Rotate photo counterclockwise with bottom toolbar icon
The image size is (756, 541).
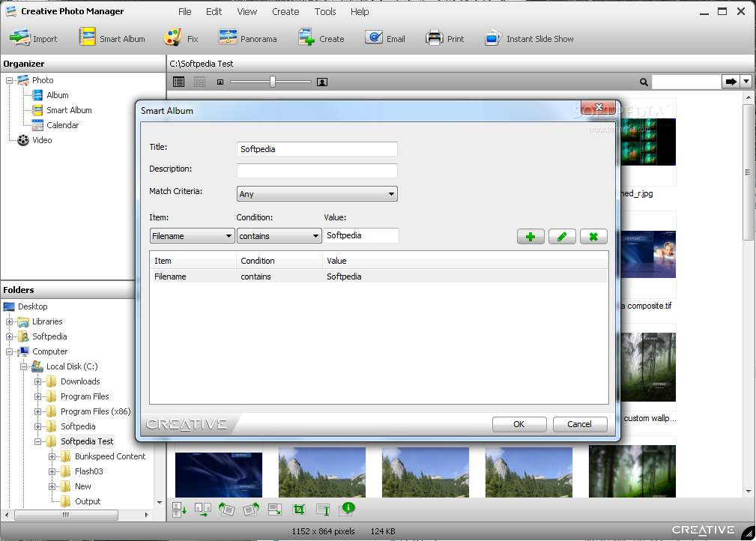coord(226,509)
